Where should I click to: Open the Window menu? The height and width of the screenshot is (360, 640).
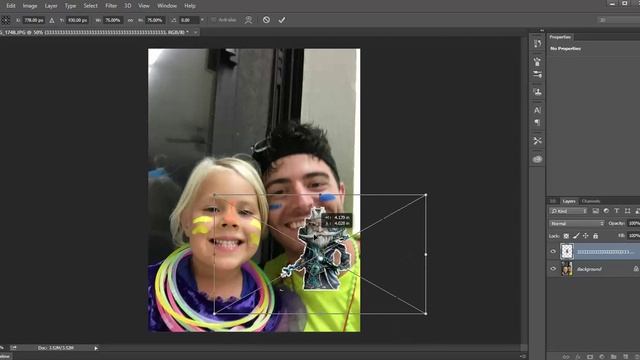pos(167,6)
